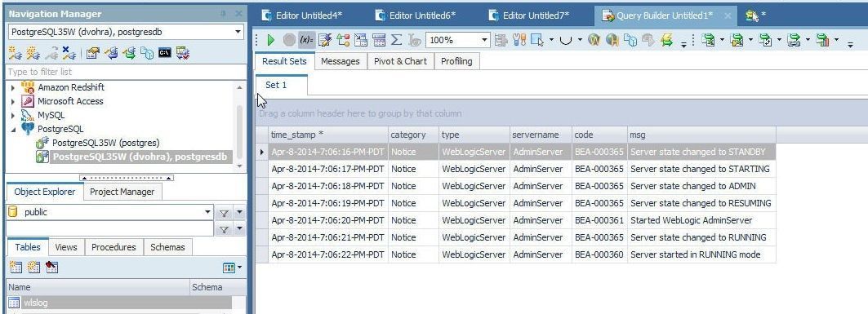Click the union arc icon
This screenshot has width=868, height=314.
(x=566, y=40)
